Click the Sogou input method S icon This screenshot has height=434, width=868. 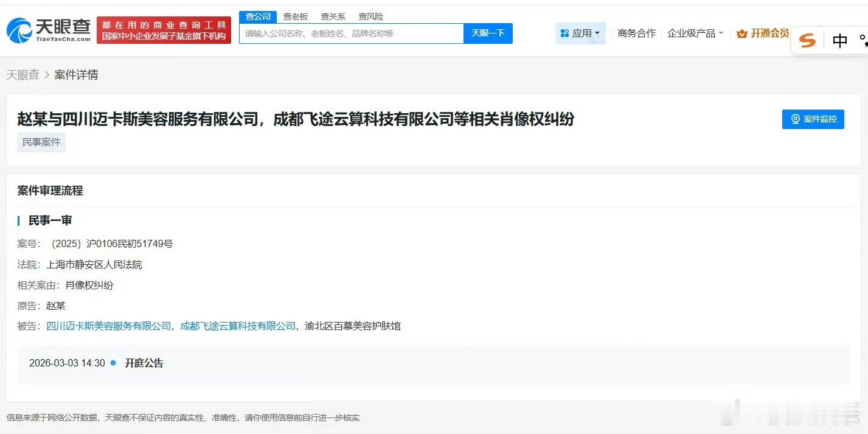pos(807,40)
